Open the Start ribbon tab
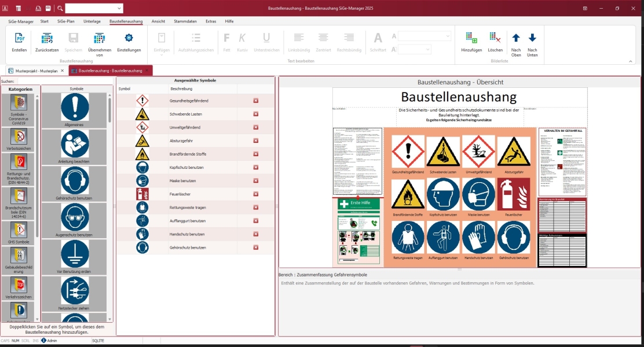The width and height of the screenshot is (644, 347). coord(45,21)
